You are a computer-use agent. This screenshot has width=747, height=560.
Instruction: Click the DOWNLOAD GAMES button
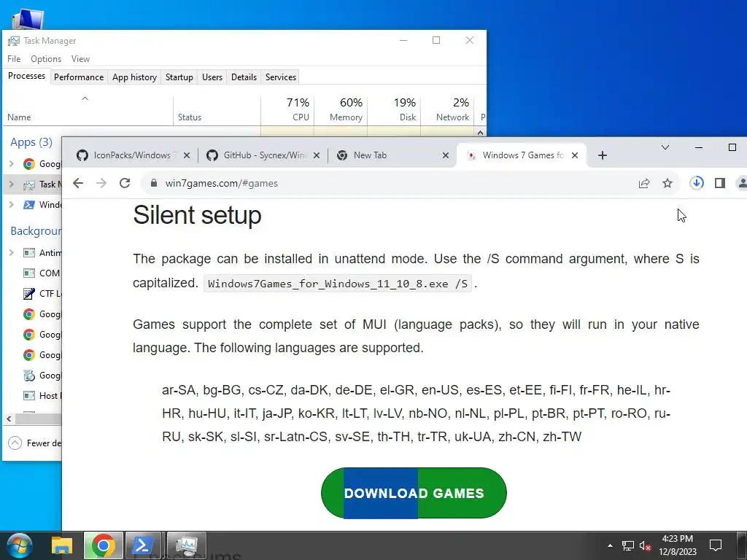pyautogui.click(x=414, y=493)
